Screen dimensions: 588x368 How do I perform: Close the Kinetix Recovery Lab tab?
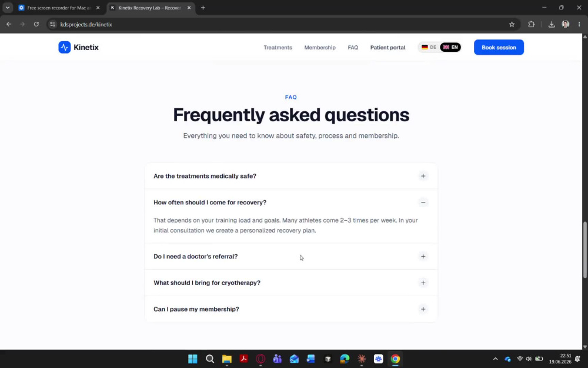click(189, 8)
